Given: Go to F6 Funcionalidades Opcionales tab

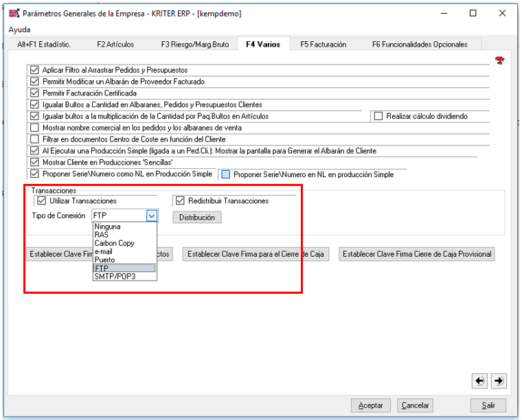Looking at the screenshot, I should (x=420, y=44).
